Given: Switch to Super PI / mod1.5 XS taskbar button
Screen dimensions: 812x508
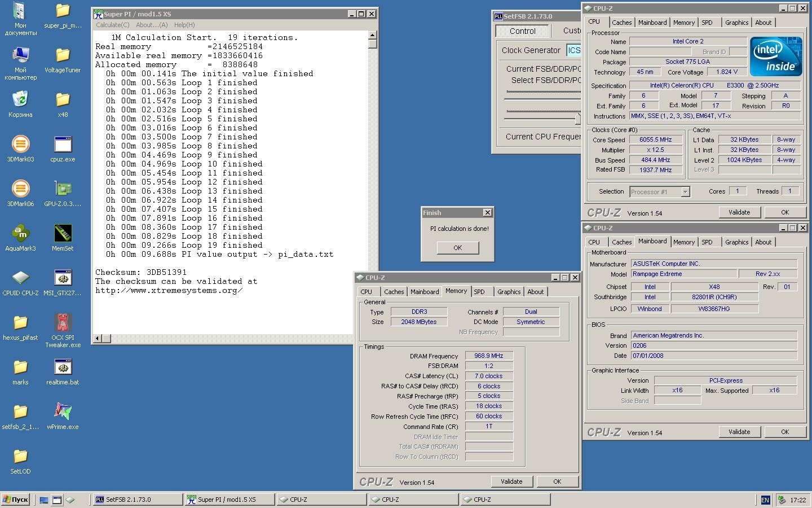Looking at the screenshot, I should pos(230,500).
